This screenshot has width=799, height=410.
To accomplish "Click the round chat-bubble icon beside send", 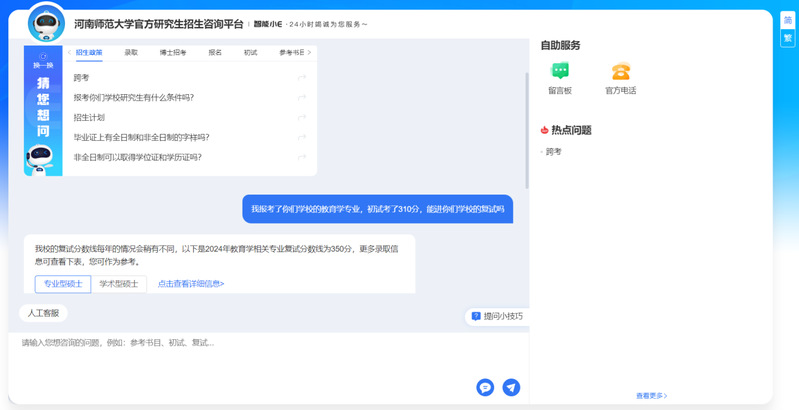I will tap(485, 387).
